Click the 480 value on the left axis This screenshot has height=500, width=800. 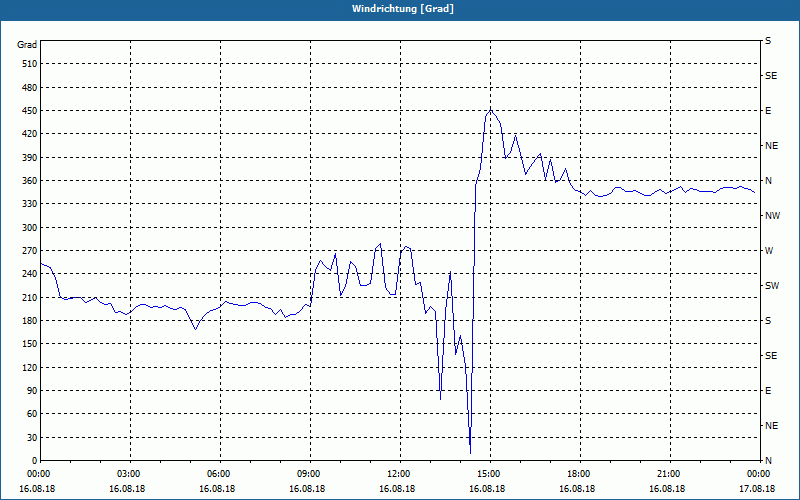tap(30, 87)
